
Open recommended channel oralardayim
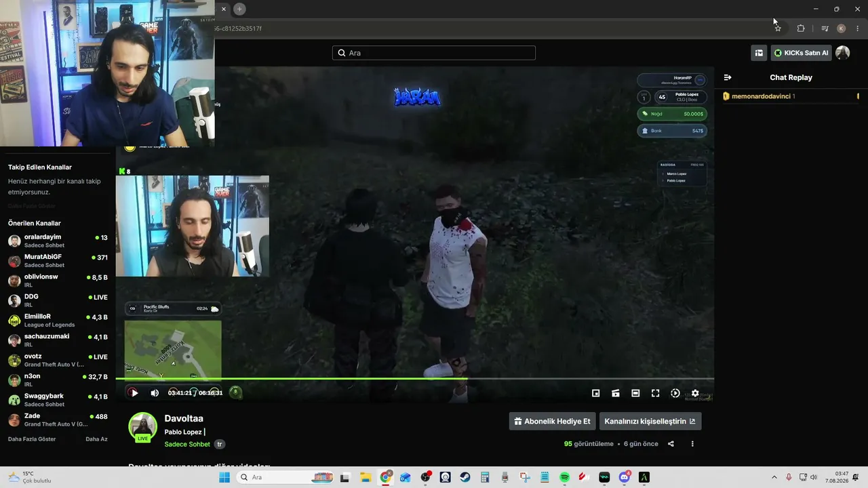(58, 241)
